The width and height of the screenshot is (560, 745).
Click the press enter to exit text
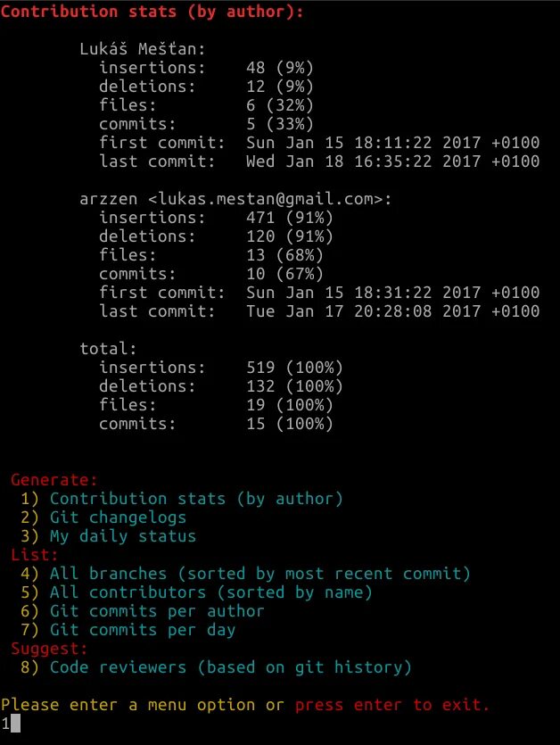(391, 705)
